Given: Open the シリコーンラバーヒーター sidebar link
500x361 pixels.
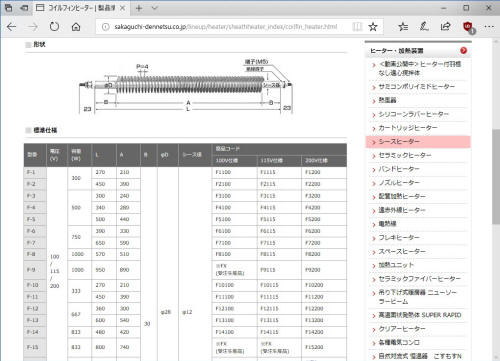Looking at the screenshot, I should coord(414,114).
